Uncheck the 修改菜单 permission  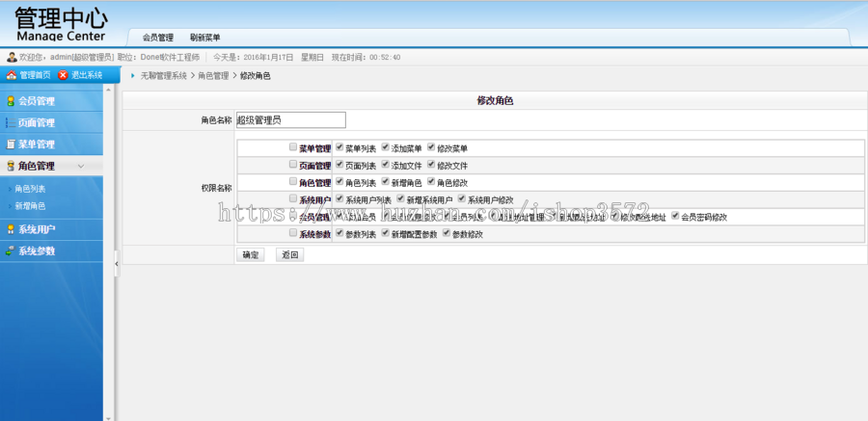point(431,147)
